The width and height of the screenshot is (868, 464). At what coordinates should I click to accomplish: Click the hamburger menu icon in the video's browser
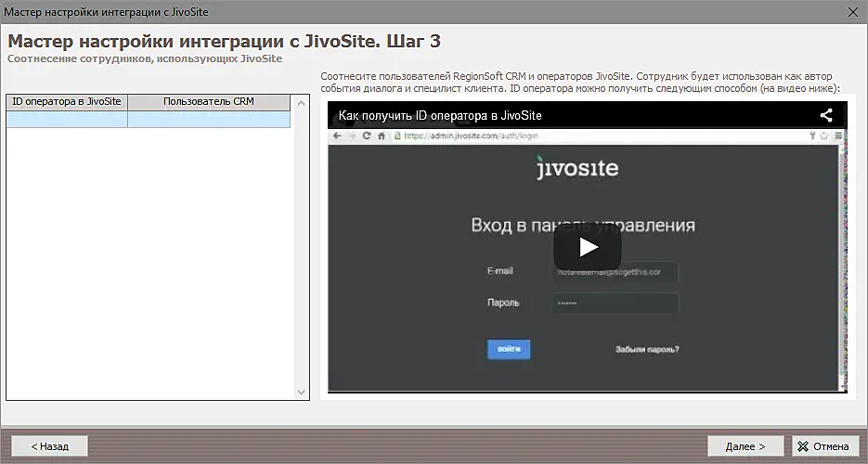[x=838, y=135]
